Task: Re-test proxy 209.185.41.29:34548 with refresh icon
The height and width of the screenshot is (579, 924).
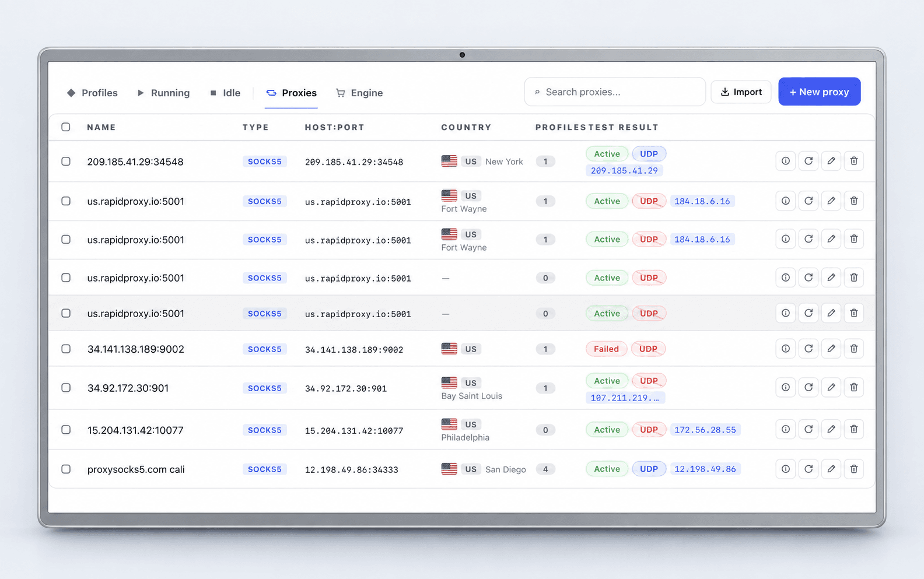Action: click(808, 161)
